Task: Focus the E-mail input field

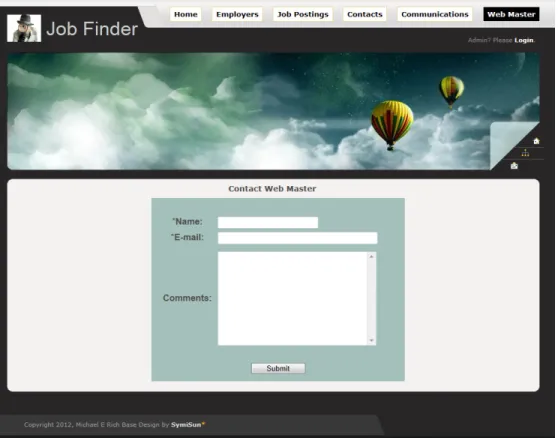Action: 298,238
